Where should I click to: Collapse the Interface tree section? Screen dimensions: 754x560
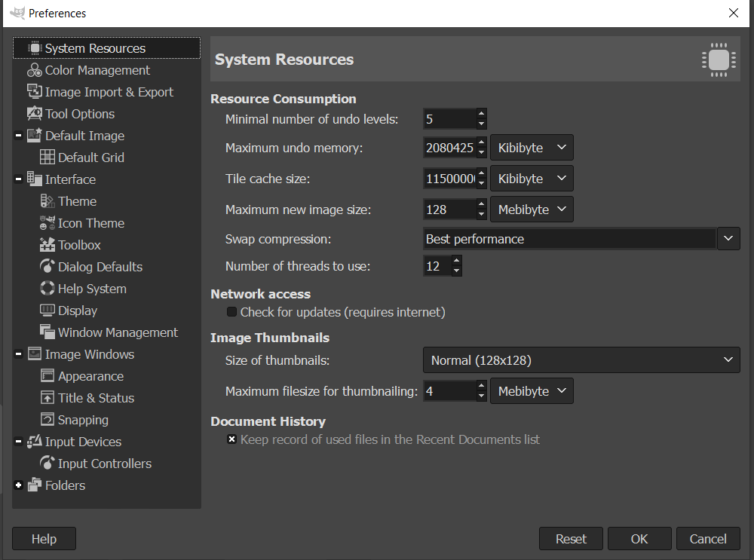(x=18, y=179)
